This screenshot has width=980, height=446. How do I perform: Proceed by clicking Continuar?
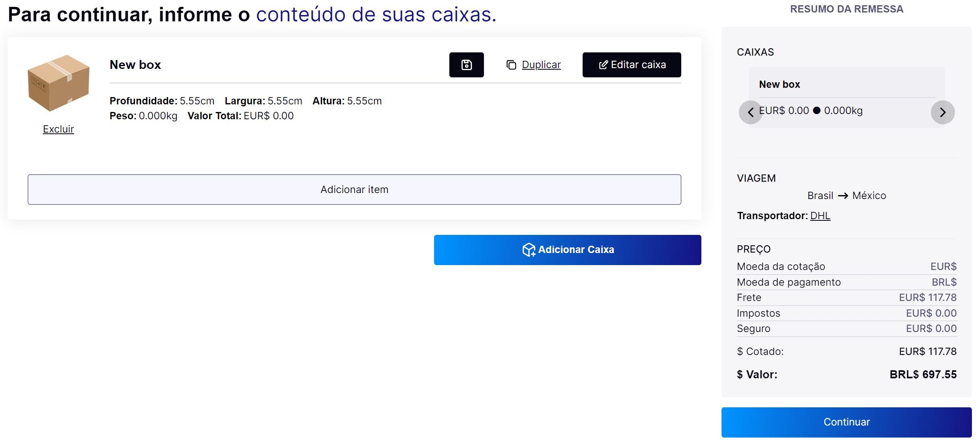[x=846, y=422]
